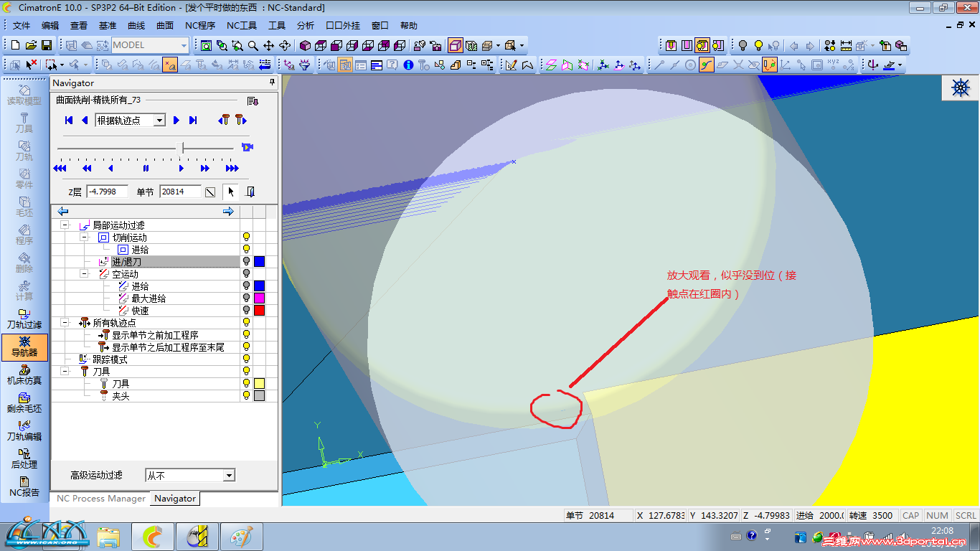The width and height of the screenshot is (980, 551).
Task: Select the 显示单节之后加工程序至末尾 item
Action: pos(168,347)
